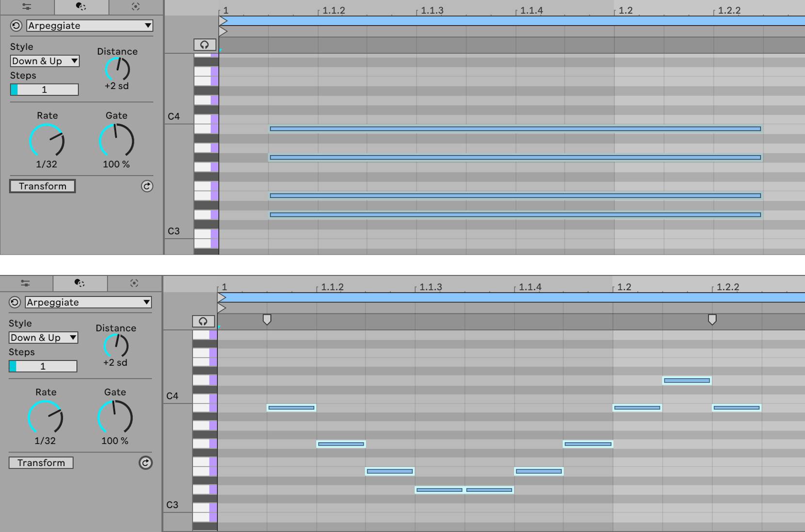This screenshot has height=532, width=805.
Task: Open the Arpeggiate transform dropdown
Action: (89, 25)
